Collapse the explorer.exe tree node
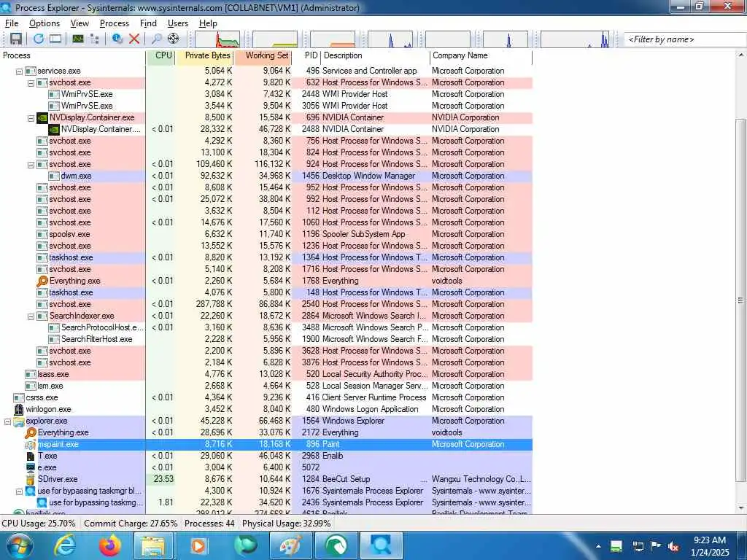This screenshot has width=747, height=560. (x=7, y=422)
